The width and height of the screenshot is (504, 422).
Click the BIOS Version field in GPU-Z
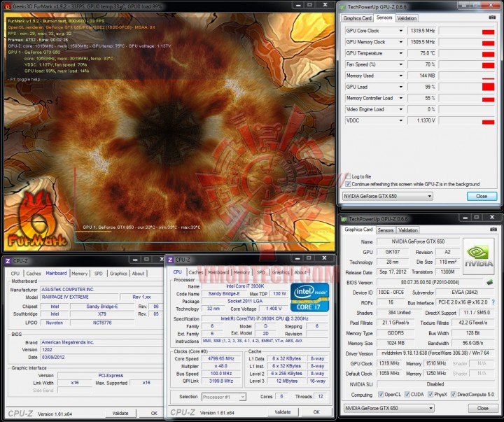tap(430, 282)
